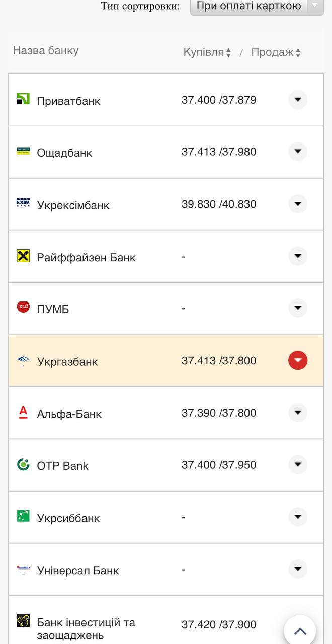The width and height of the screenshot is (332, 644).
Task: Click the Купівля column header label
Action: tap(203, 51)
